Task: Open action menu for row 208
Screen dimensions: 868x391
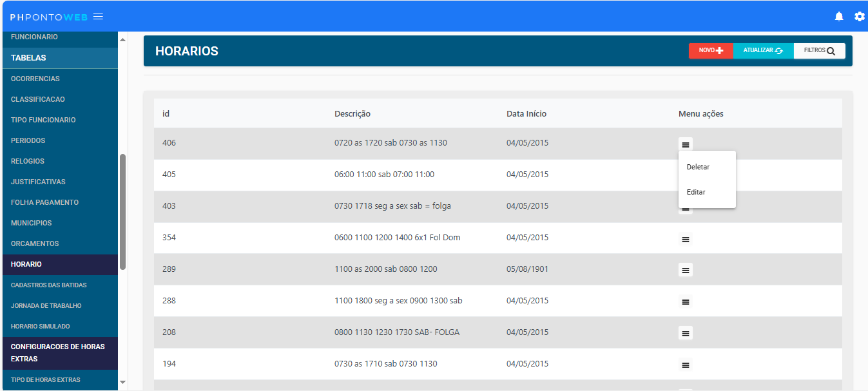Action: (686, 334)
